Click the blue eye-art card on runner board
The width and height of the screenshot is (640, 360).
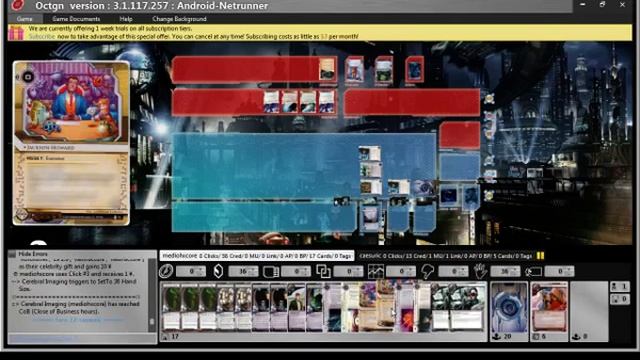pyautogui.click(x=423, y=187)
